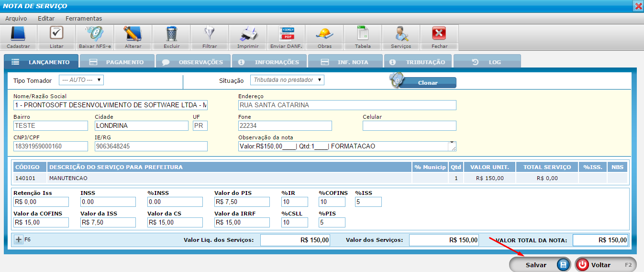This screenshot has width=644, height=272.
Task: Click the Cidade field
Action: (142, 125)
